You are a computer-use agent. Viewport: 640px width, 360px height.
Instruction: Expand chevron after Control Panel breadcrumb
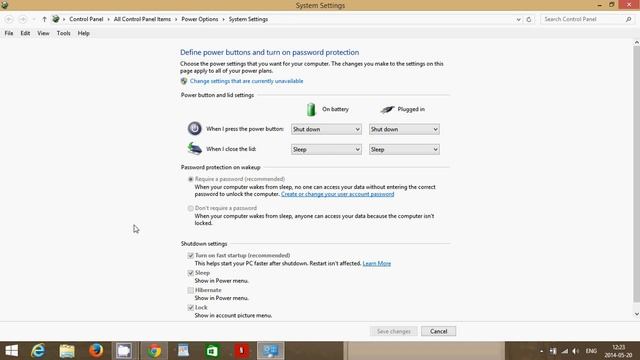[109, 19]
